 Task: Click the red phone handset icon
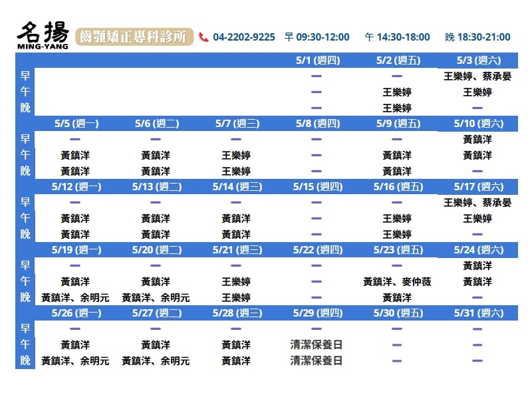coord(203,37)
